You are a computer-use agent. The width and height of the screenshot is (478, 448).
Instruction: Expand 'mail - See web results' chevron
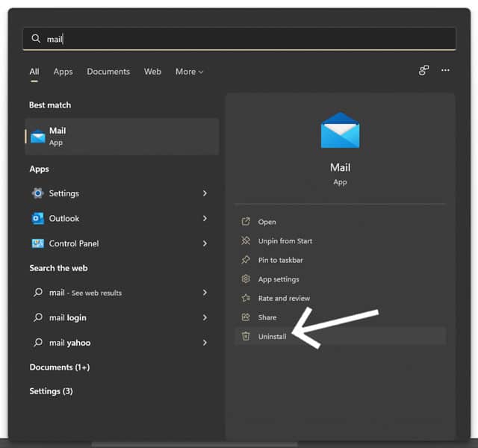coord(205,293)
